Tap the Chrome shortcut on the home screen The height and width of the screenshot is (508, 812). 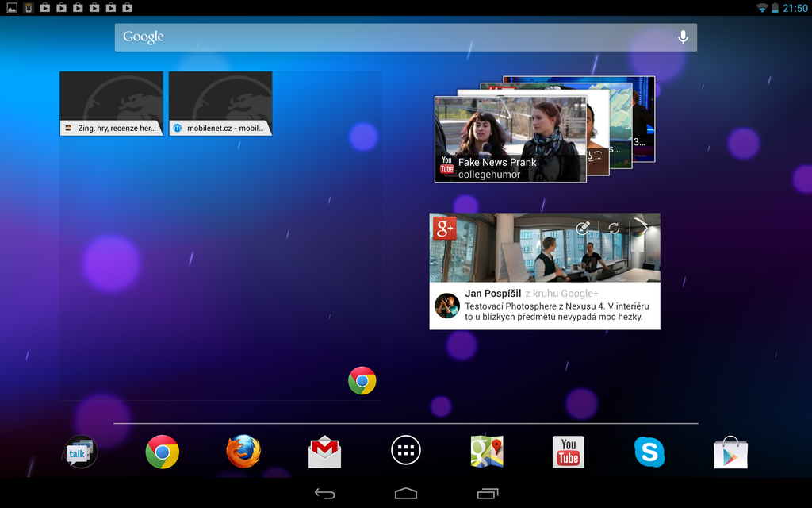[361, 380]
